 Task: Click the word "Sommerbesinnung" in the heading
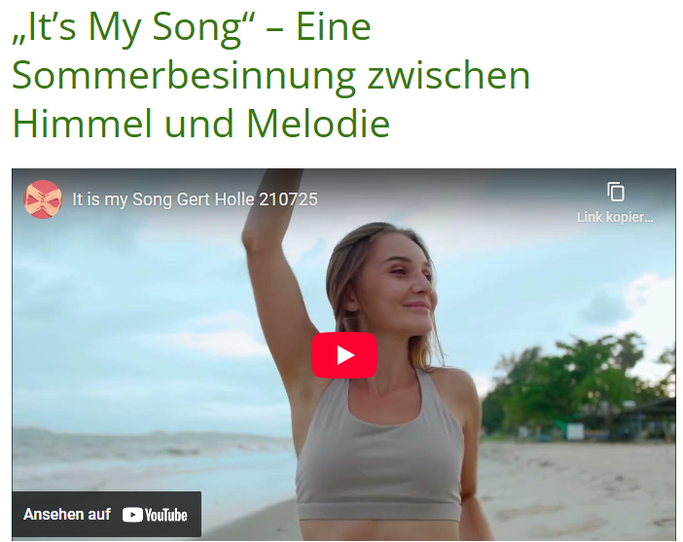click(x=184, y=75)
